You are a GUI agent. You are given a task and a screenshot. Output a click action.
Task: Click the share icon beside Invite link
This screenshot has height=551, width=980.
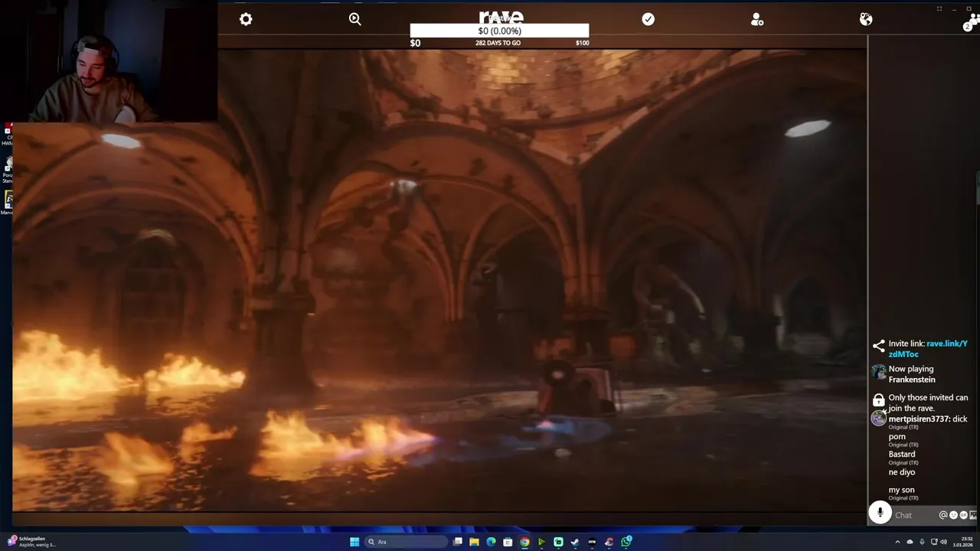tap(878, 346)
